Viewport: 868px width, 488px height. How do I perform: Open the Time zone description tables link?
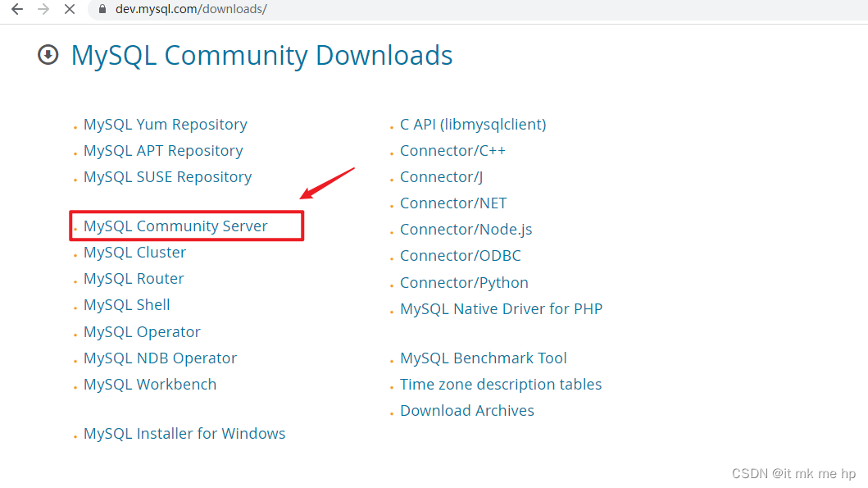501,385
